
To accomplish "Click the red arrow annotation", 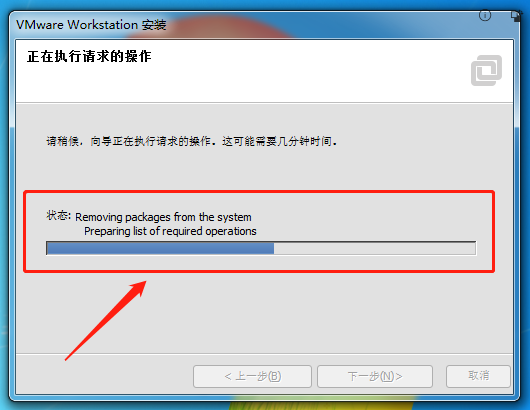I will coord(105,320).
